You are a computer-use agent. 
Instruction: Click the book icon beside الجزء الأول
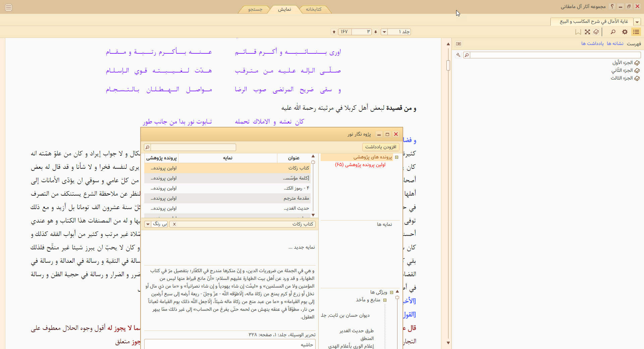tap(637, 63)
